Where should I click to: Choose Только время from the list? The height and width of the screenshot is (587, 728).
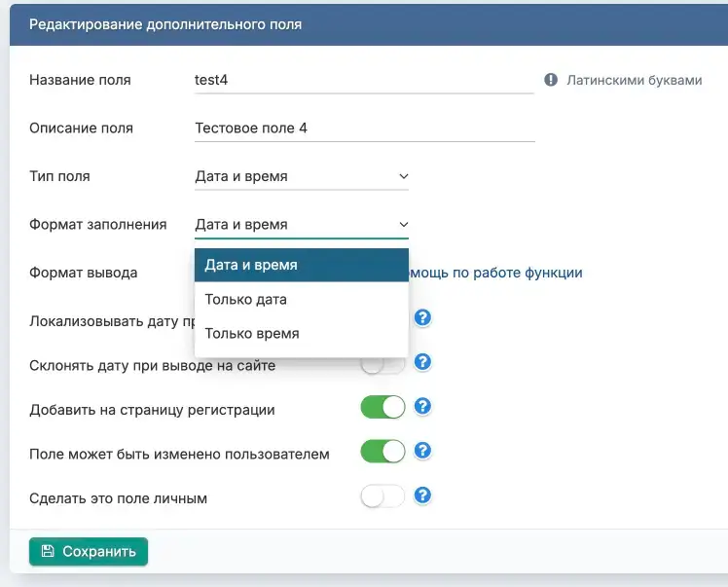(251, 333)
